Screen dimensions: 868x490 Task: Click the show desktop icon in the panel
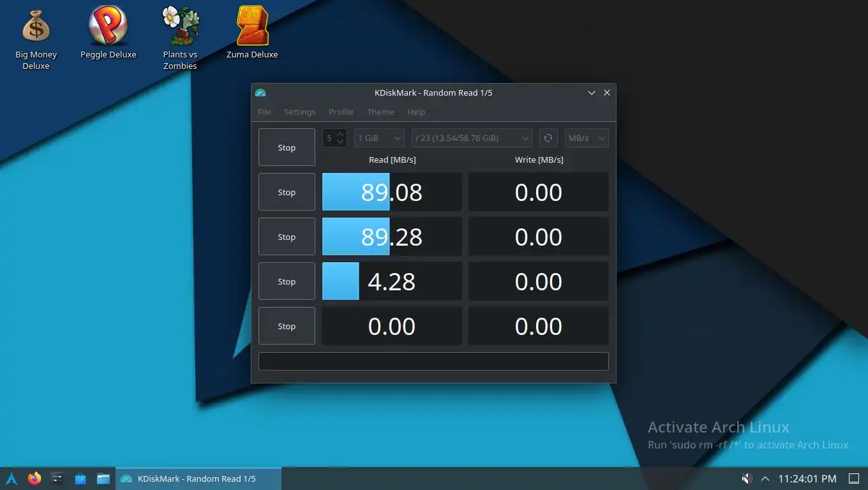(853, 479)
